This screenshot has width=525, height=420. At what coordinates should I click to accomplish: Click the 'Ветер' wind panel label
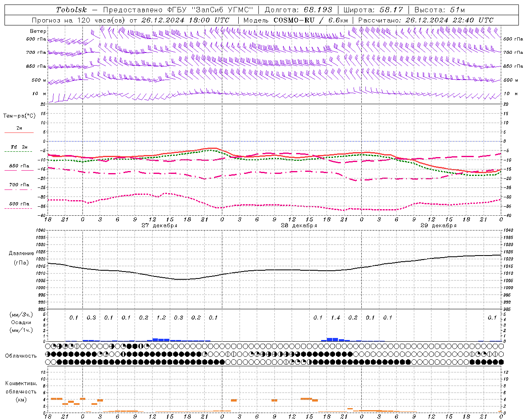(x=38, y=31)
